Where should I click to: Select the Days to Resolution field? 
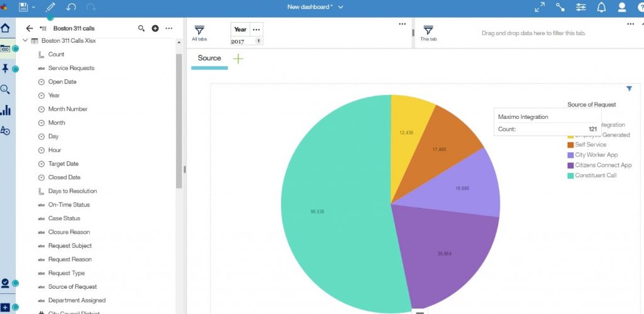[x=72, y=191]
